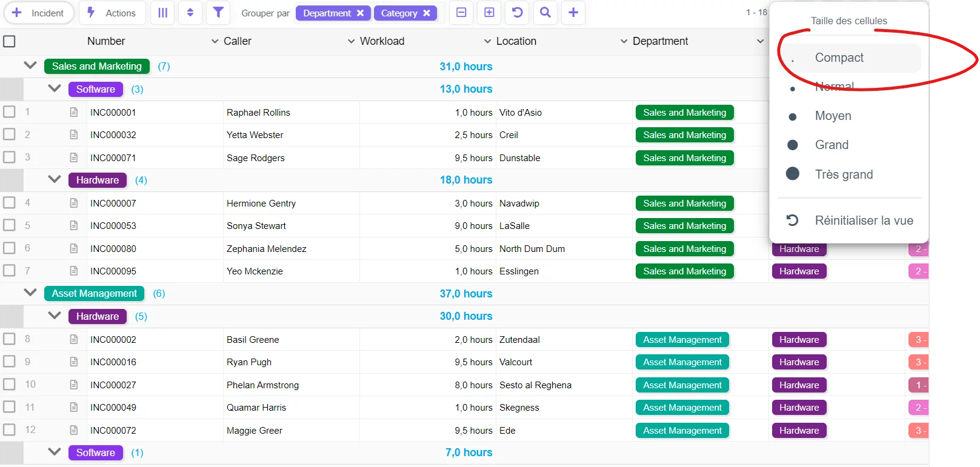Collapse the Sales and Marketing group
980x467 pixels.
pos(30,65)
